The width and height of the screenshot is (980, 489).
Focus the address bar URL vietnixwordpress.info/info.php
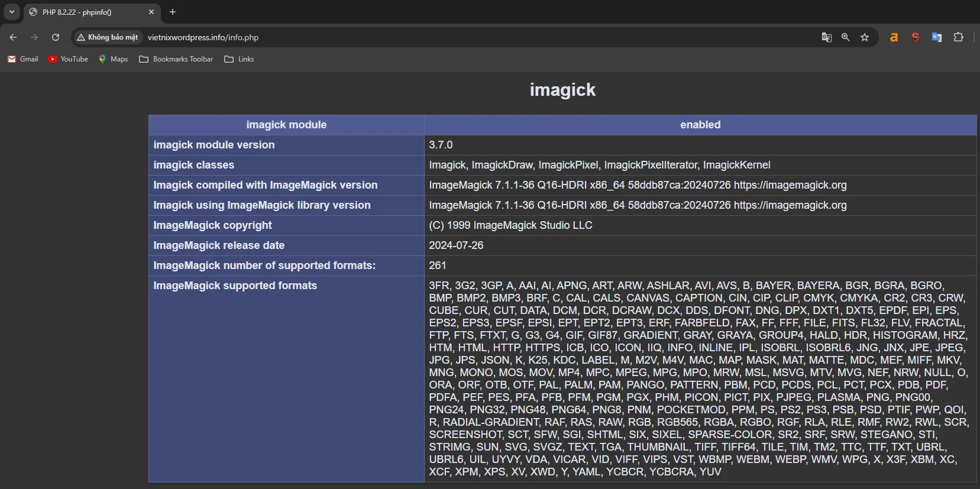pyautogui.click(x=203, y=37)
